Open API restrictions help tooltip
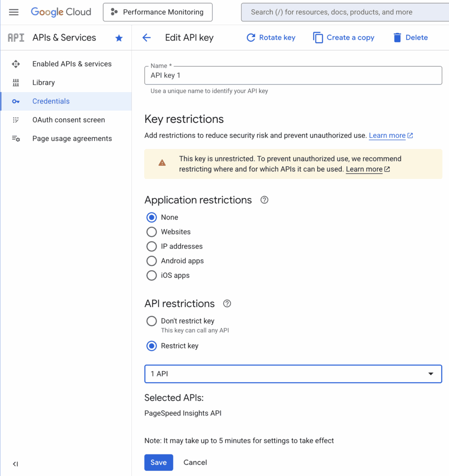This screenshot has height=476, width=449. [227, 303]
